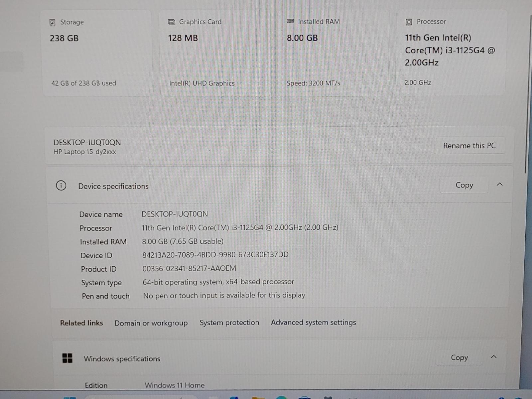This screenshot has height=399, width=532.
Task: Collapse the Windows specifications section chevron
Action: coord(494,357)
